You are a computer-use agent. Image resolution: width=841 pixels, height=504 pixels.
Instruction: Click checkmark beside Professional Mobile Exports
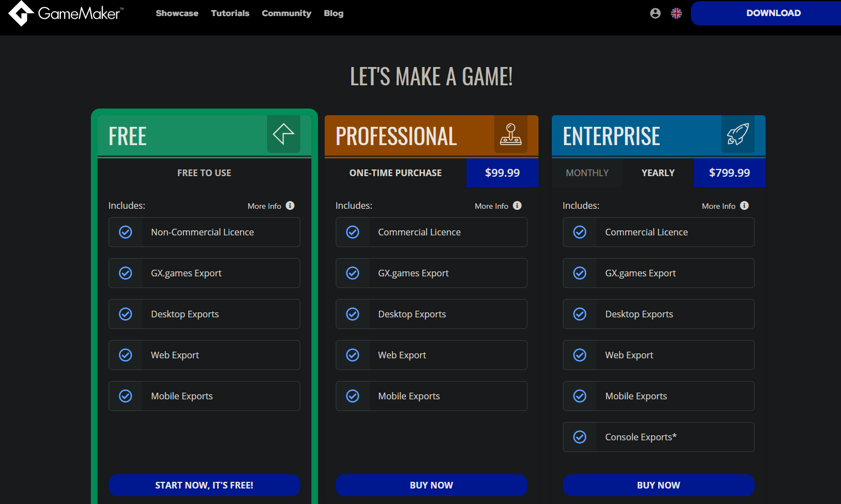(353, 396)
